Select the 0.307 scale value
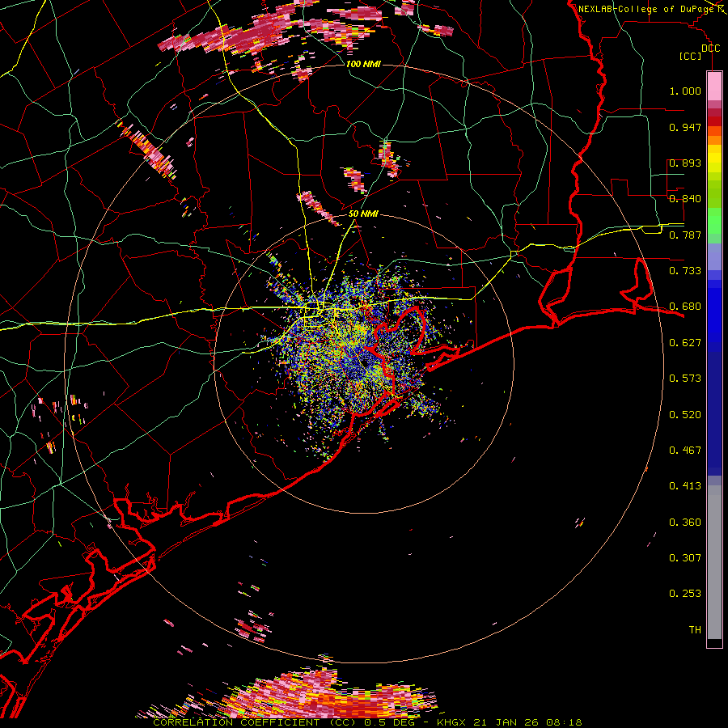This screenshot has height=728, width=728. [685, 558]
